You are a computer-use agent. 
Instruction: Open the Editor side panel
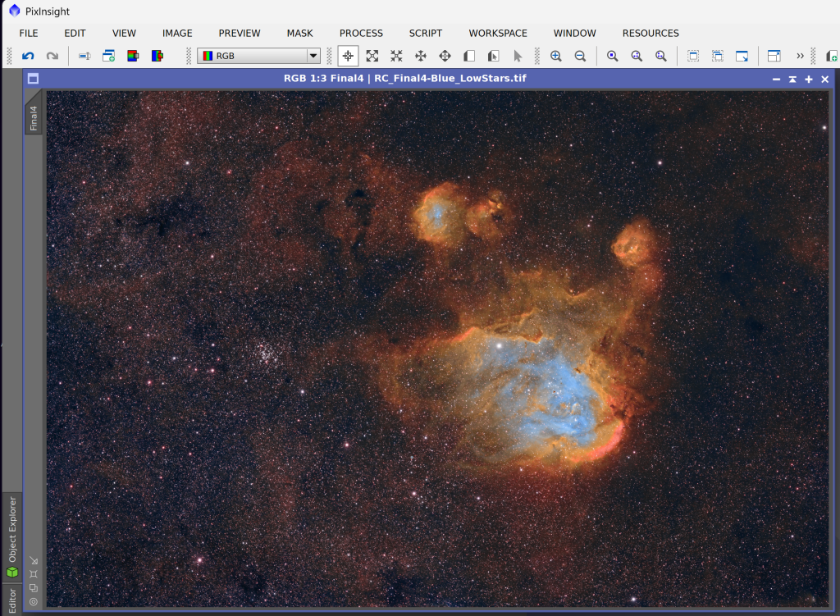(x=12, y=599)
